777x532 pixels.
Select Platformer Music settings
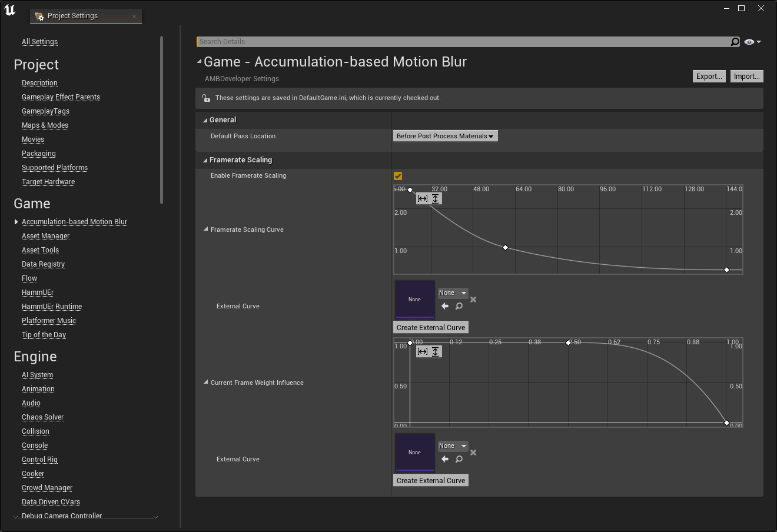coord(49,321)
